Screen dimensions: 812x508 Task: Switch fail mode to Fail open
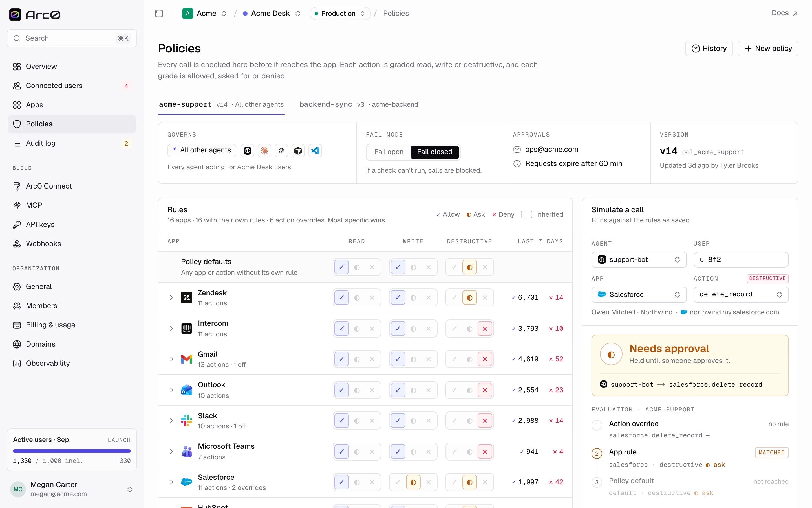tap(389, 152)
